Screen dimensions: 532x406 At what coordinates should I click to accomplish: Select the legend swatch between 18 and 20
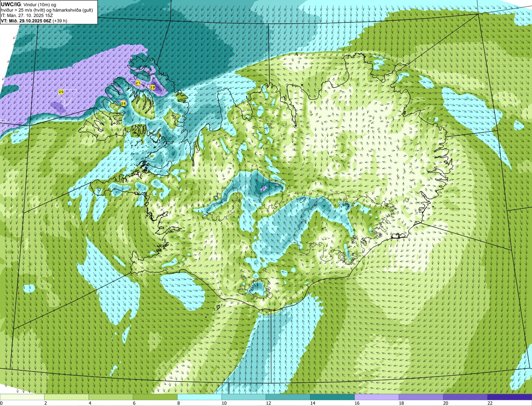421,397
